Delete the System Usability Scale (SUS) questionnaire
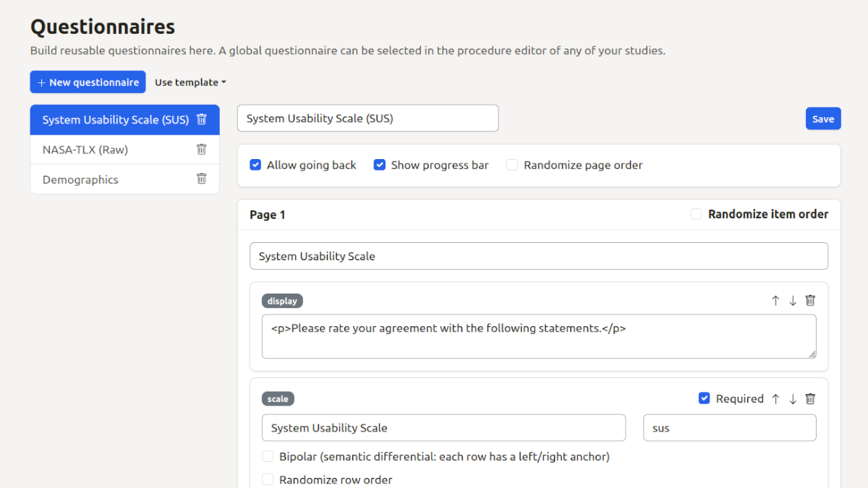868x488 pixels. (x=202, y=119)
